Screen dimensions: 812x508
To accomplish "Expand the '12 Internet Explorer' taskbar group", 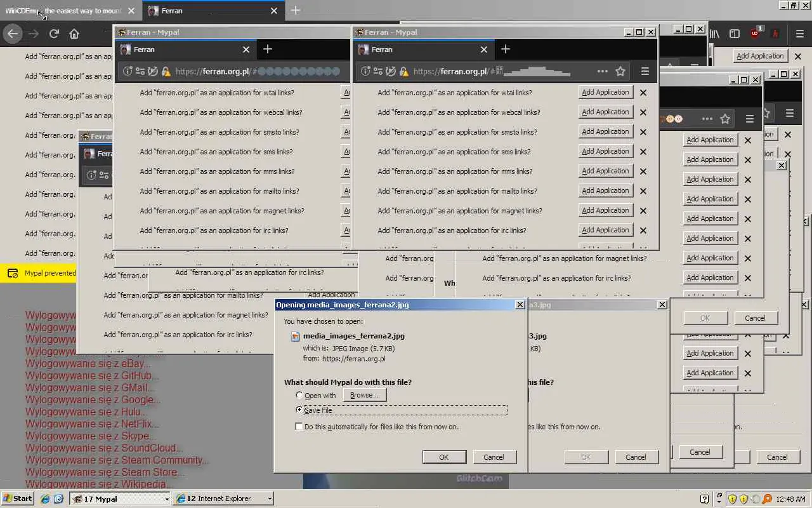I will point(223,499).
